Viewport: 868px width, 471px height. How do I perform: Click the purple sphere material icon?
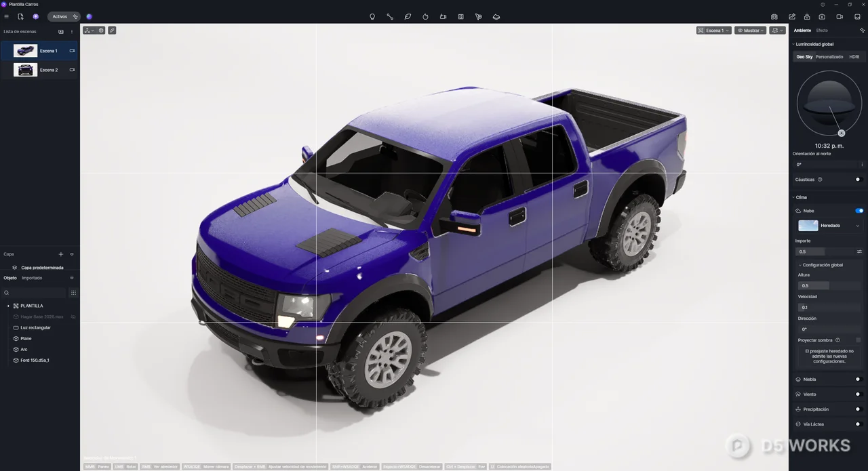[89, 16]
